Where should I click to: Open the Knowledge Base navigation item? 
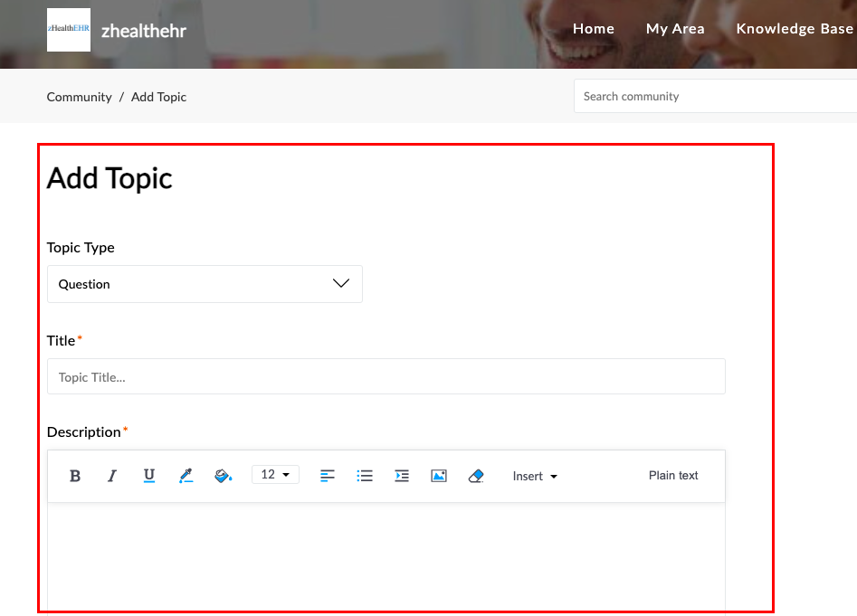click(795, 29)
